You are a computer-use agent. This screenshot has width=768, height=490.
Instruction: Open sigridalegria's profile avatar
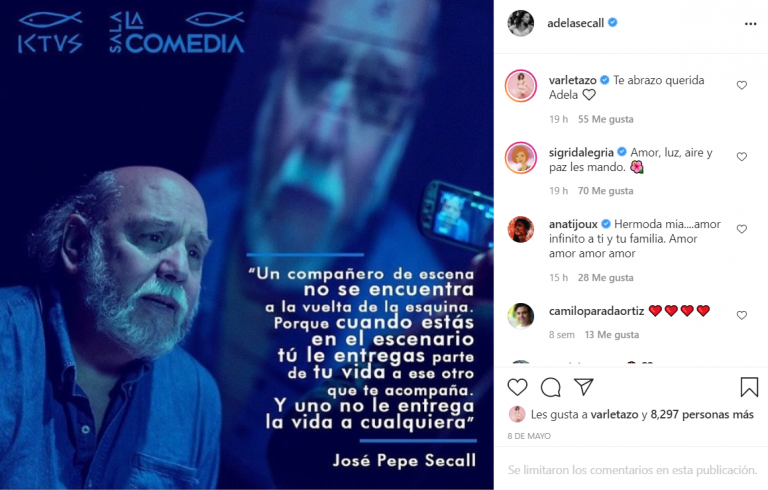[x=521, y=158]
